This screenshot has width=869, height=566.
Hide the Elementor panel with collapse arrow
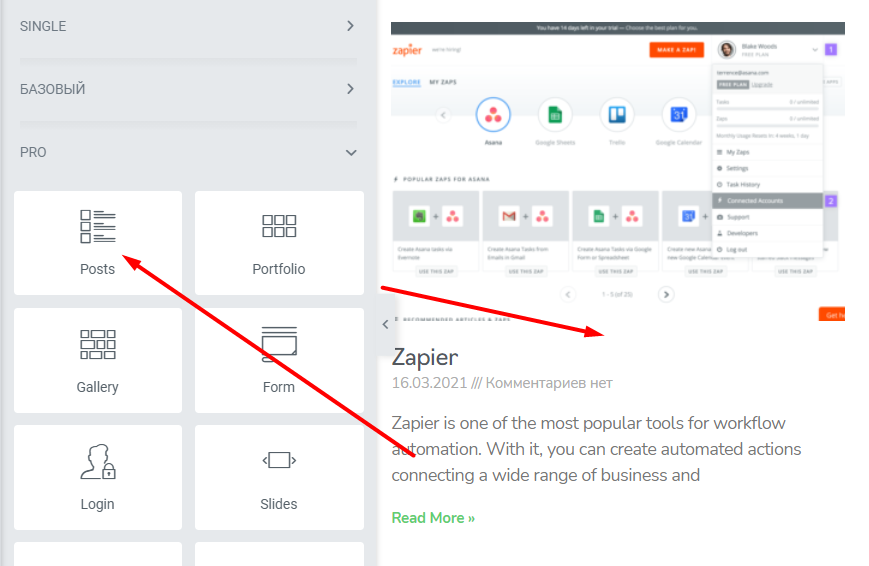pos(385,324)
